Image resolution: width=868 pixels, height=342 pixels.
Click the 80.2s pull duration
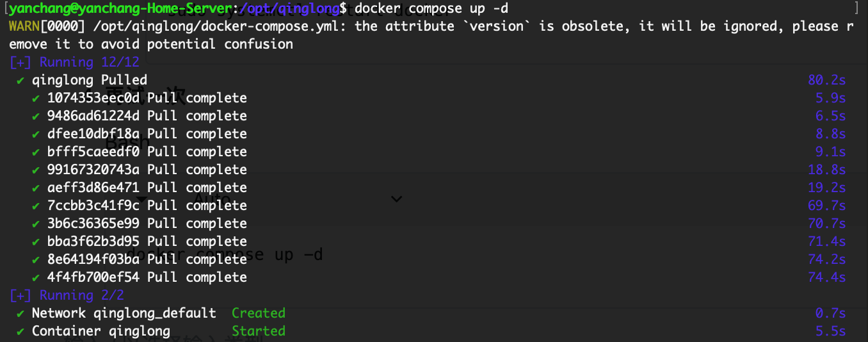[826, 80]
